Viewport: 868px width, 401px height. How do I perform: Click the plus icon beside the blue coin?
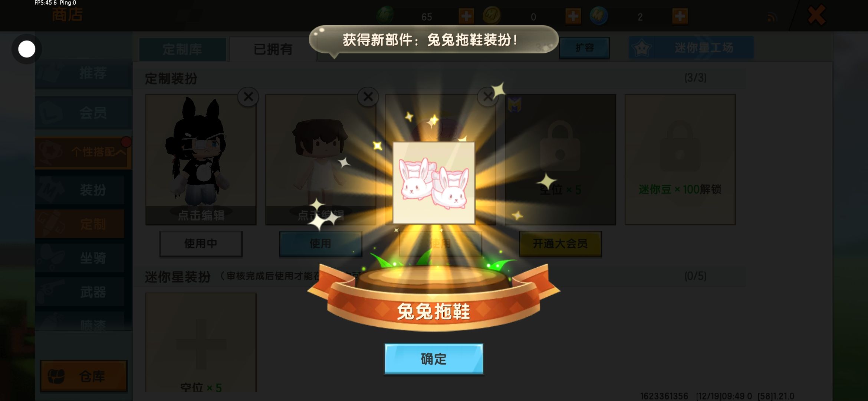pyautogui.click(x=680, y=16)
